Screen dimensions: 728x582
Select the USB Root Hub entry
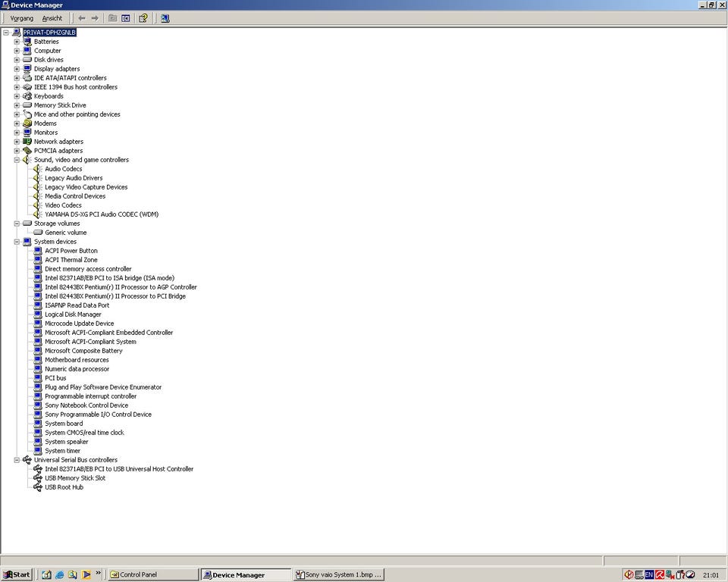(64, 487)
